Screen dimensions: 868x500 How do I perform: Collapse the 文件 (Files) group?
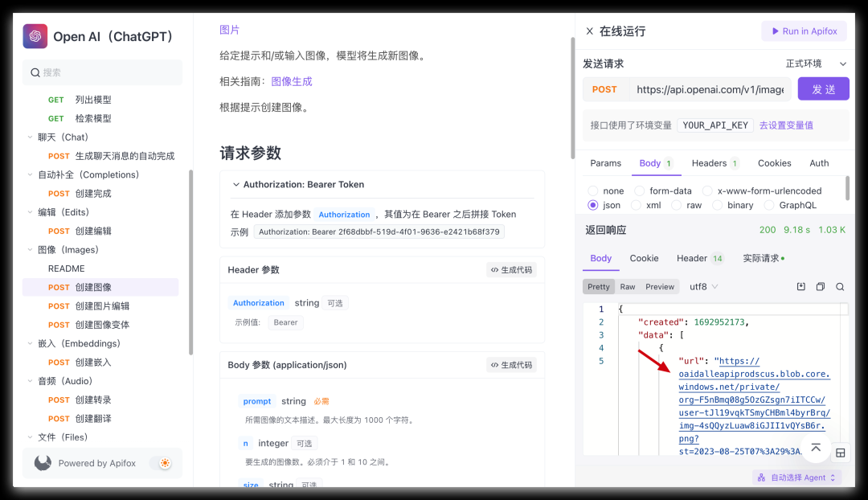[x=30, y=436]
